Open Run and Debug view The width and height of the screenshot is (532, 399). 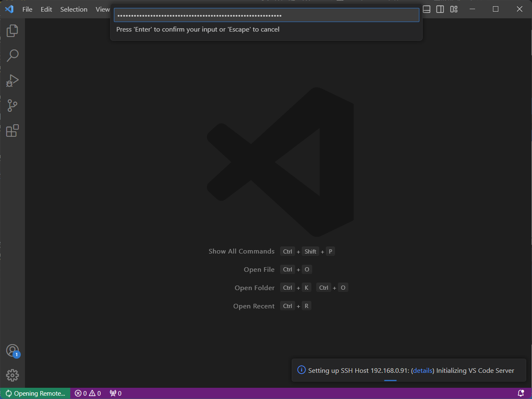click(x=12, y=80)
